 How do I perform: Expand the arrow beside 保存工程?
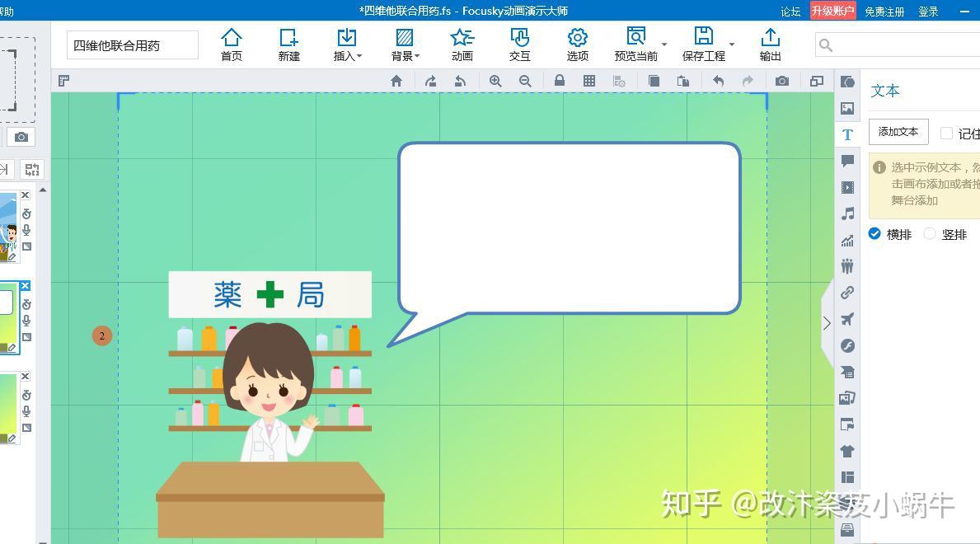[732, 45]
